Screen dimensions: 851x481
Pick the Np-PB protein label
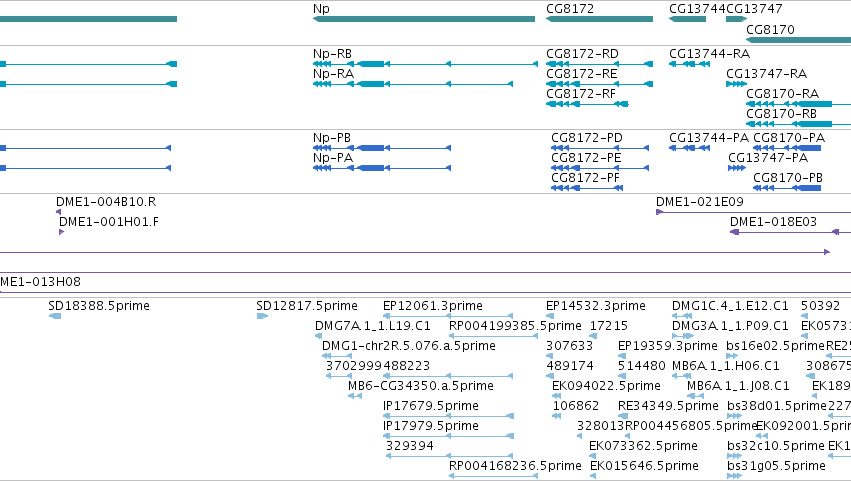[332, 138]
